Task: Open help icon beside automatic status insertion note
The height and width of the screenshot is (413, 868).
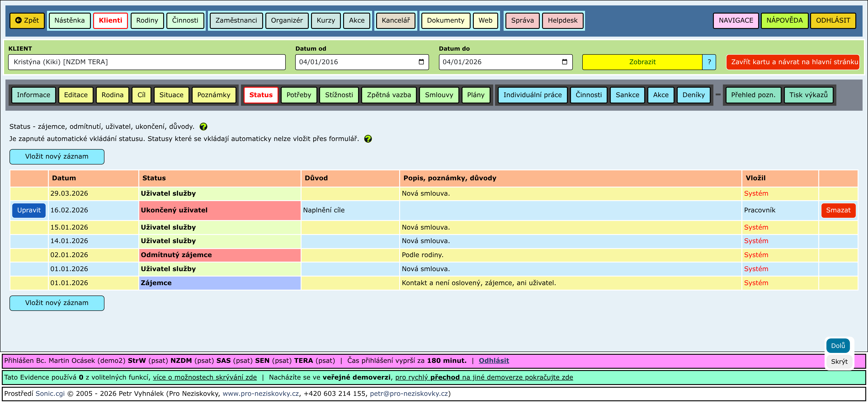Action: [368, 139]
